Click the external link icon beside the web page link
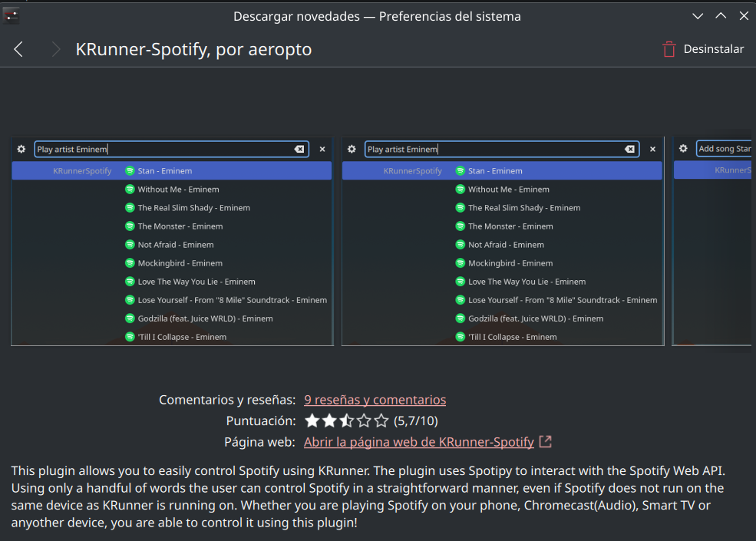This screenshot has width=756, height=541. pyautogui.click(x=545, y=442)
